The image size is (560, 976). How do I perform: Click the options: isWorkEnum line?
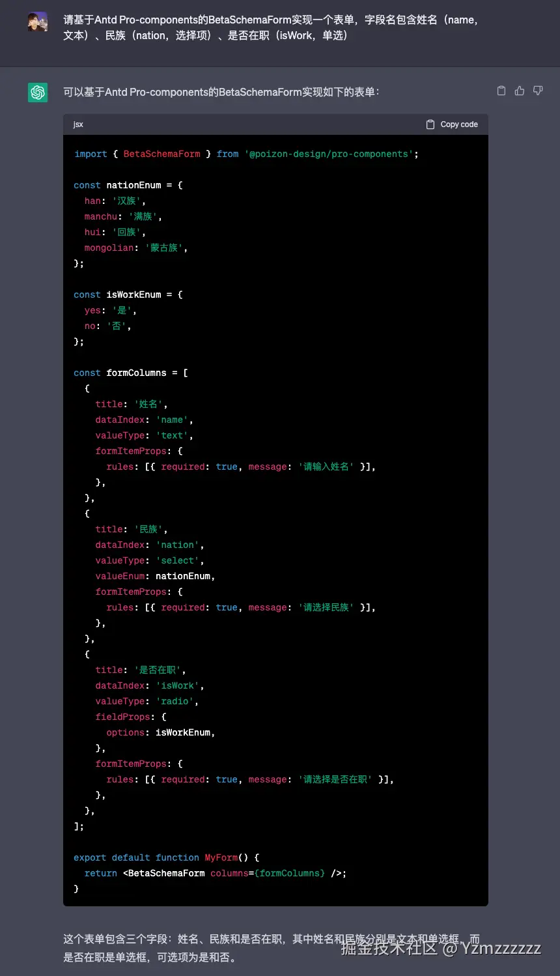(161, 732)
